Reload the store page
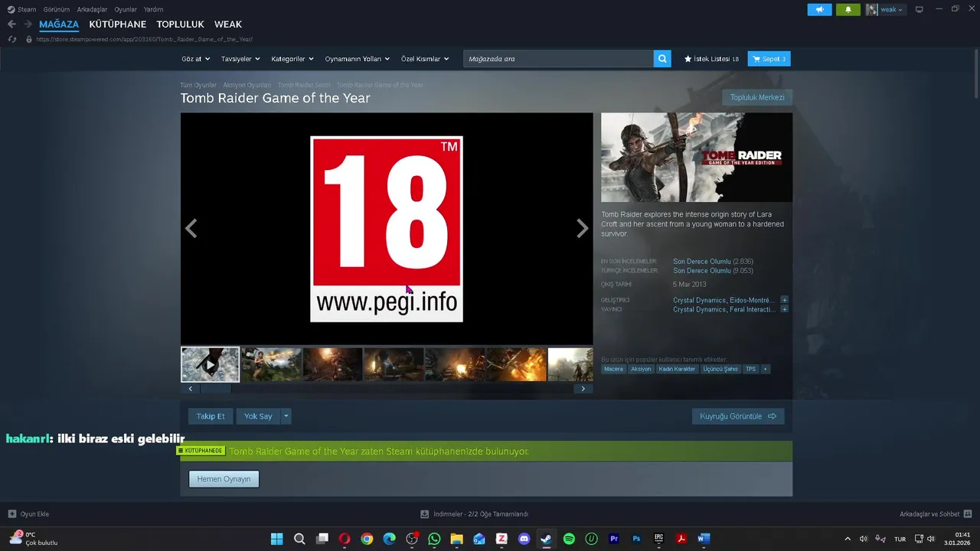This screenshot has height=551, width=980. pos(11,39)
